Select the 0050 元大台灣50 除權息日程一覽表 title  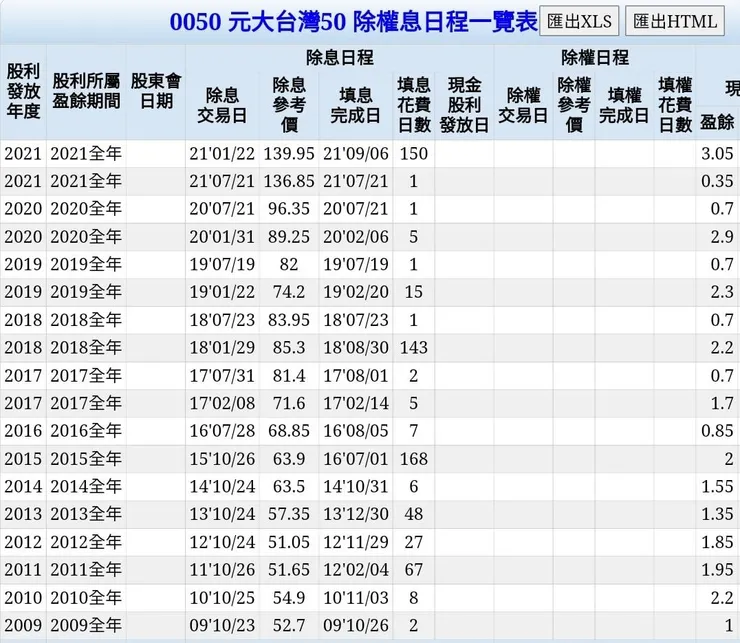[x=353, y=22]
